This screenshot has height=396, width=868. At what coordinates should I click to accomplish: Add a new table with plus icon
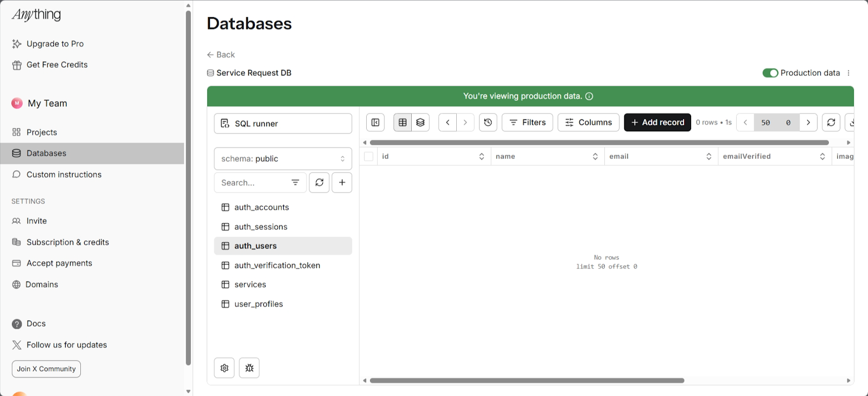(x=342, y=183)
